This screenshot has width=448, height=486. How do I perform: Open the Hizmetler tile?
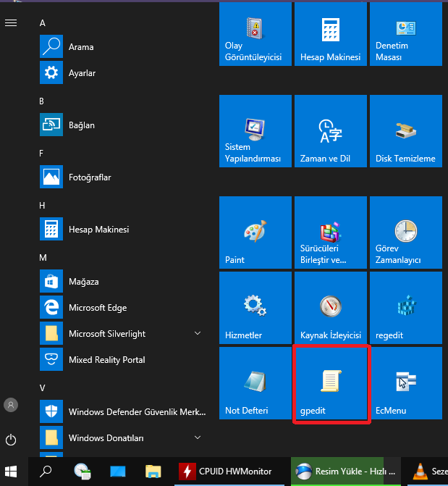coord(255,308)
